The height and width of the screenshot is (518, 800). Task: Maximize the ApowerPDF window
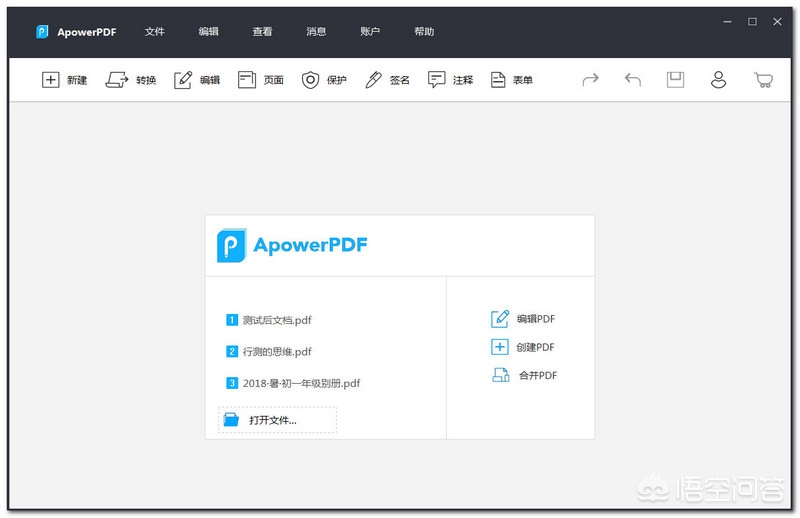753,21
